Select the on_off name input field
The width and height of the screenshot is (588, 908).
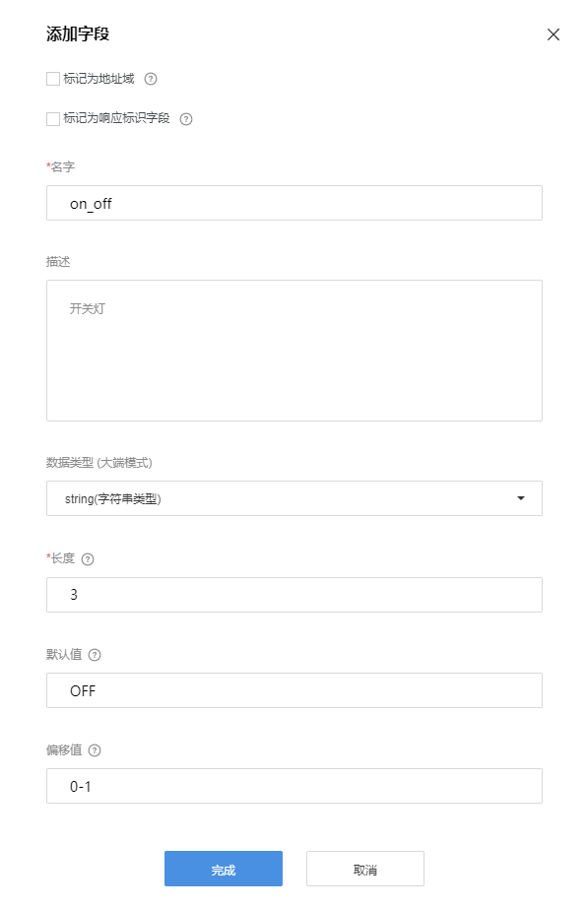pyautogui.click(x=294, y=203)
